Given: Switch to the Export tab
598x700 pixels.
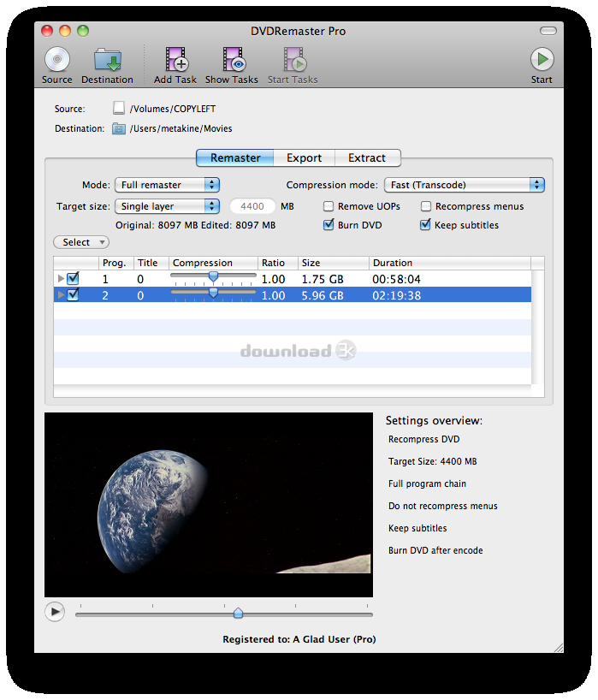Looking at the screenshot, I should pyautogui.click(x=304, y=158).
